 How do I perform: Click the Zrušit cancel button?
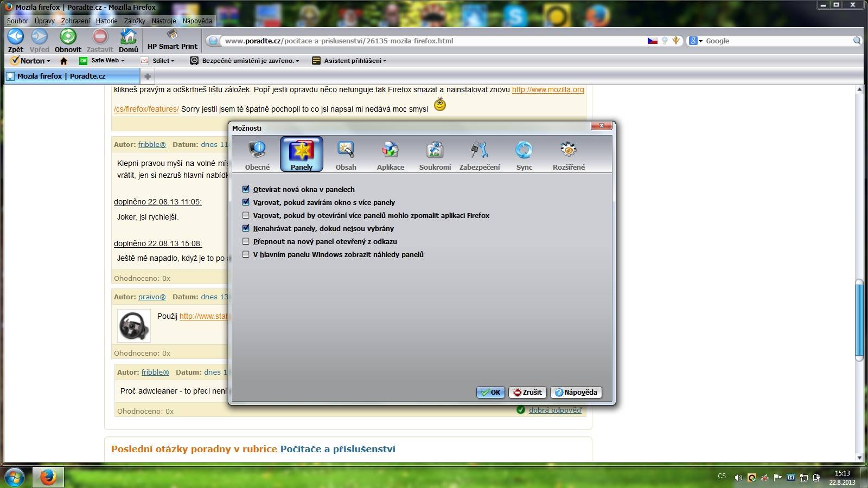527,392
